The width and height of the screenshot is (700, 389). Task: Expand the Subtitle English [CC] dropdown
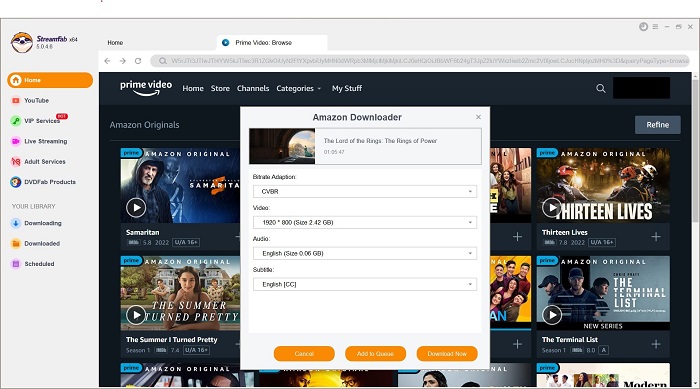(365, 284)
